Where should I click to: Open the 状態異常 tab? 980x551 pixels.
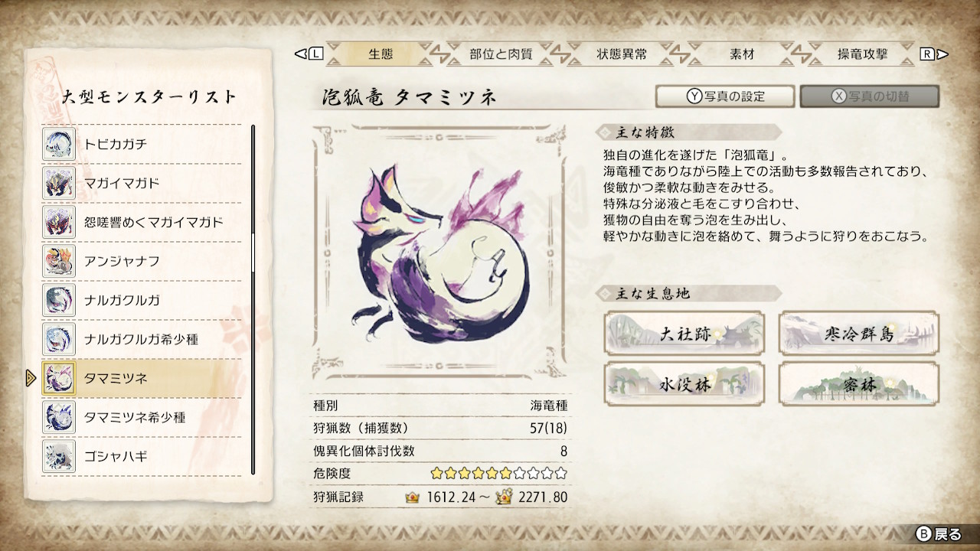point(622,54)
